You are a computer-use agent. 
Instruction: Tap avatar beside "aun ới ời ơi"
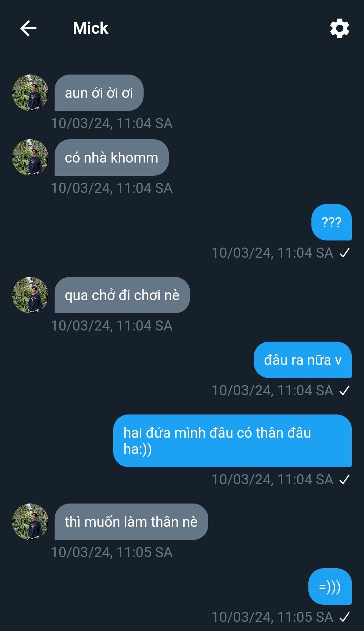tap(30, 93)
